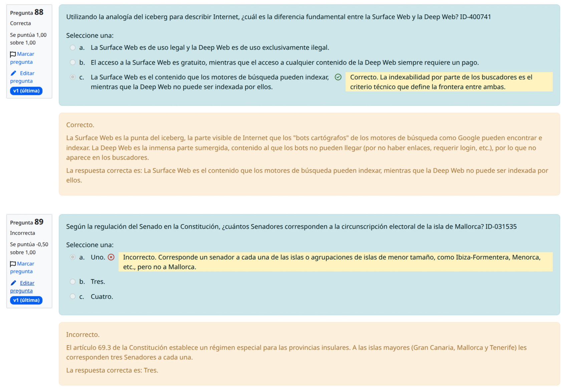This screenshot has width=565, height=392.
Task: Choose the Tres radio button
Action: pos(73,282)
